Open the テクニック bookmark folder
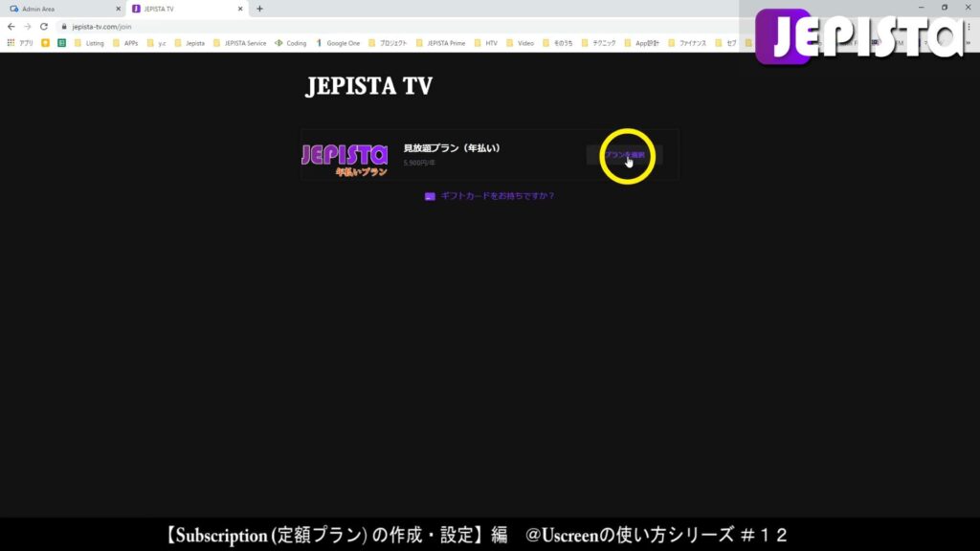This screenshot has width=980, height=551. click(599, 43)
